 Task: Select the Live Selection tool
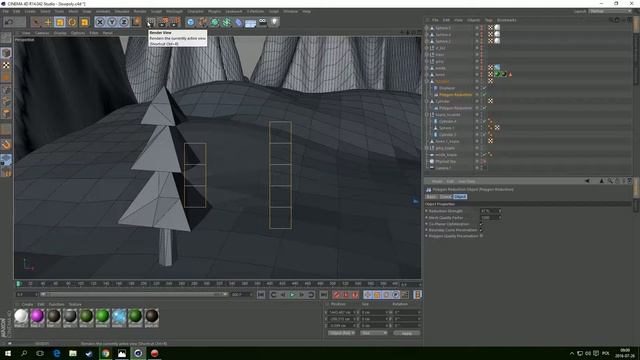click(x=36, y=22)
